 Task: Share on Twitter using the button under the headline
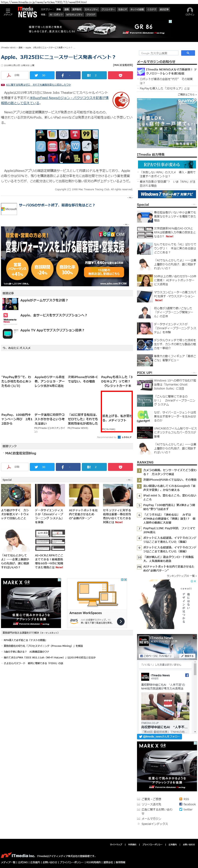[x=42, y=75]
